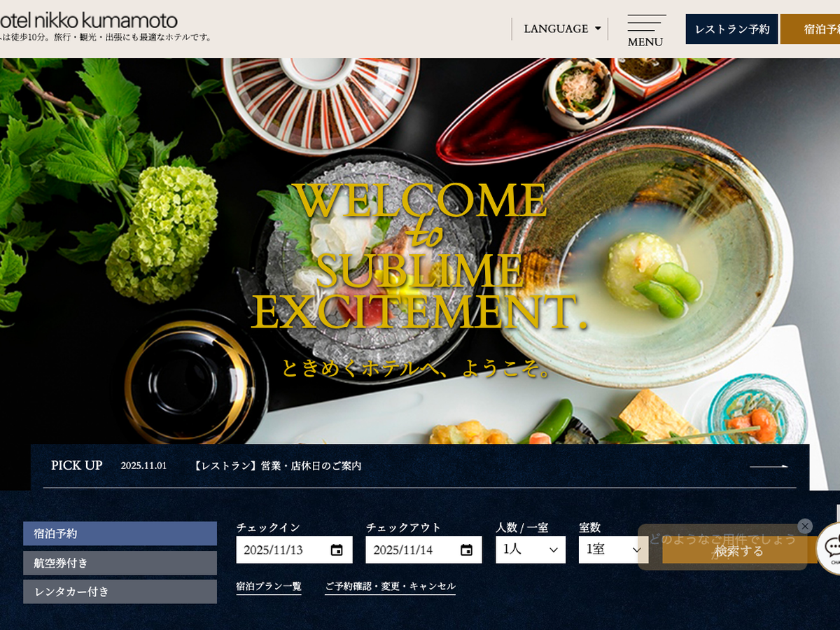This screenshot has width=840, height=630.
Task: Open ご予約確認・変更・キャンセル link
Action: [x=390, y=587]
